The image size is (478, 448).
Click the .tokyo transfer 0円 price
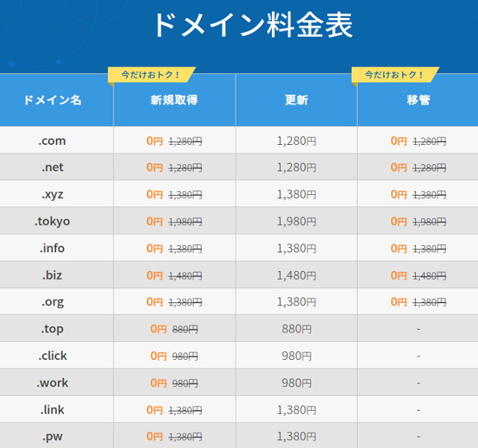click(x=399, y=221)
